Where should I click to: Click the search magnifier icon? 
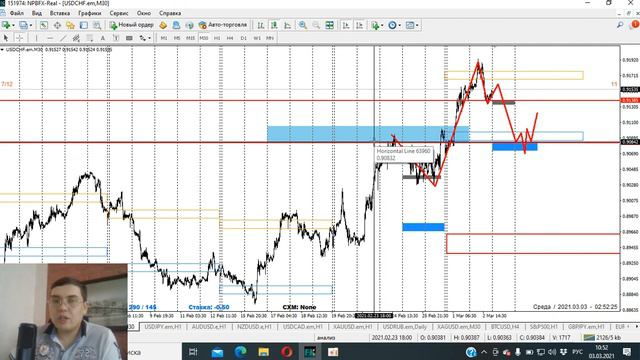pyautogui.click(x=620, y=25)
